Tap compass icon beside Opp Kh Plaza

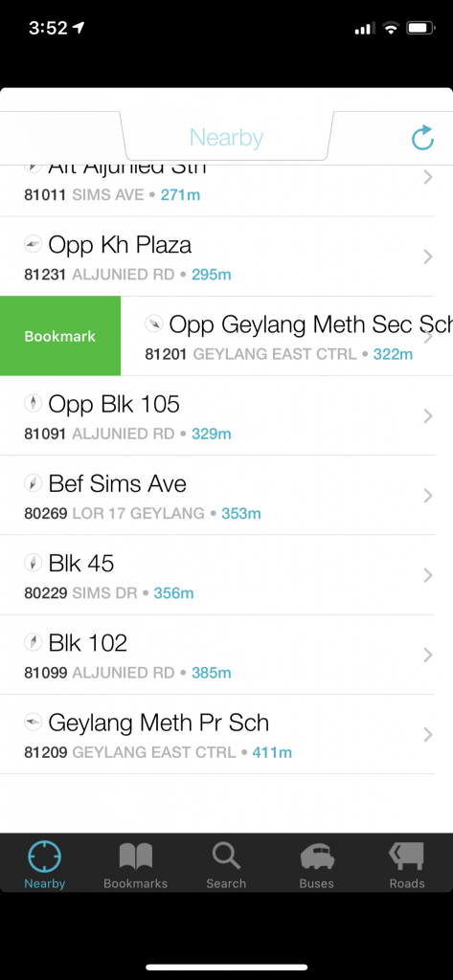(33, 244)
